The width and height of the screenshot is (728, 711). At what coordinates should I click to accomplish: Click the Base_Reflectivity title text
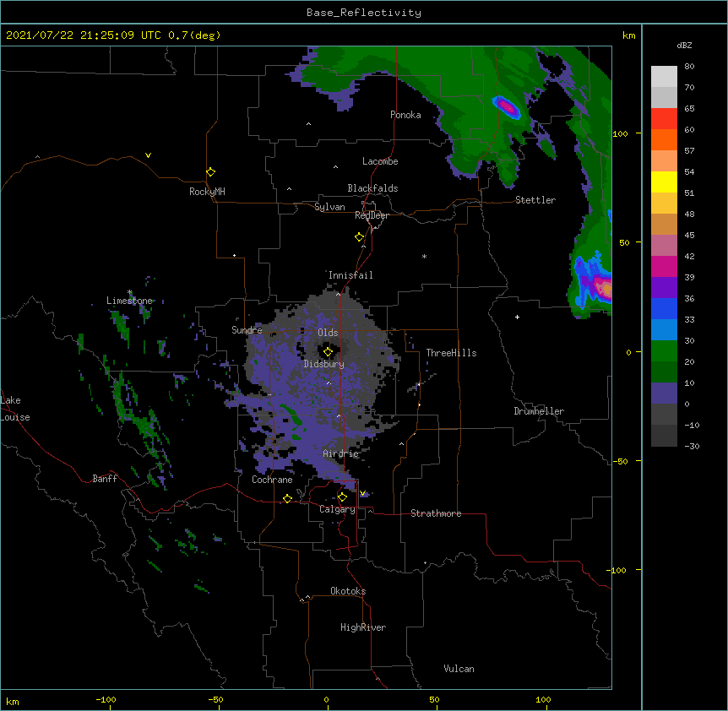point(364,13)
